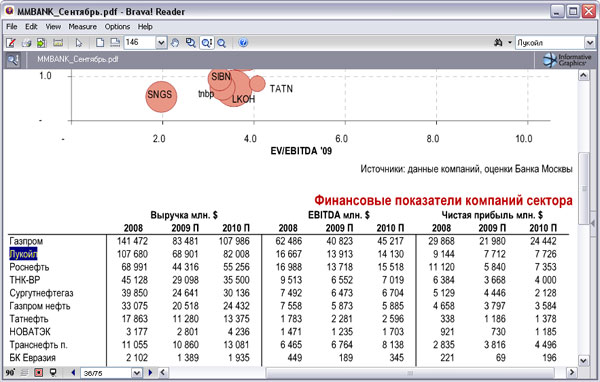Click the binoculars search icon

[x=498, y=42]
